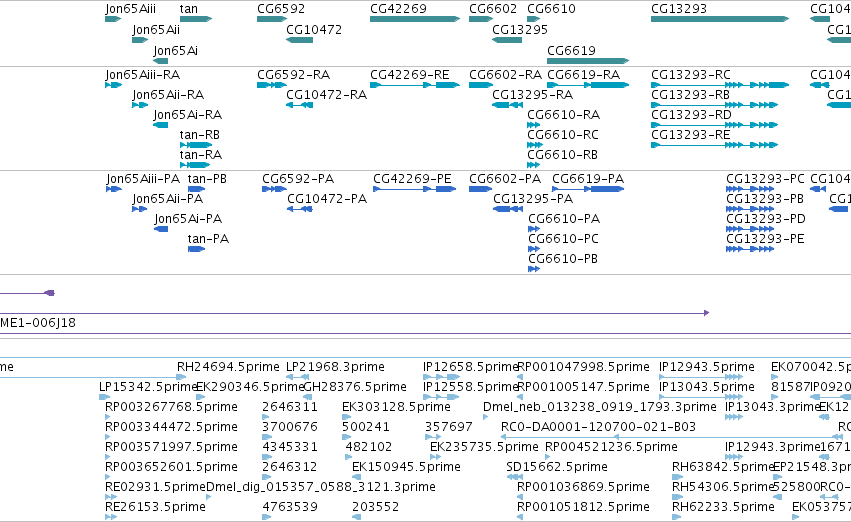The image size is (851, 522).
Task: Open the CG13293-RC transcript
Action: 720,85
